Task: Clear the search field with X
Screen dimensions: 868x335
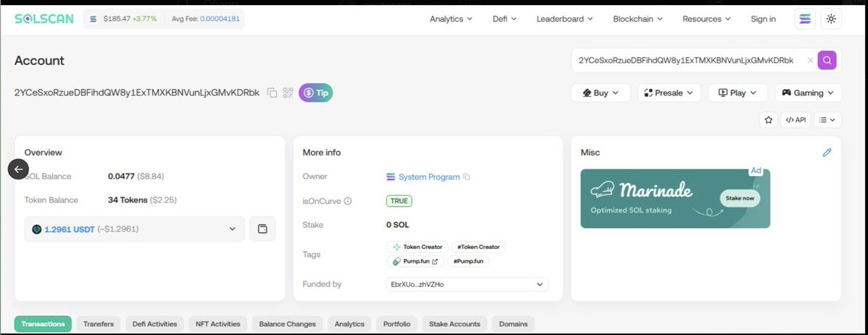Action: coord(810,60)
